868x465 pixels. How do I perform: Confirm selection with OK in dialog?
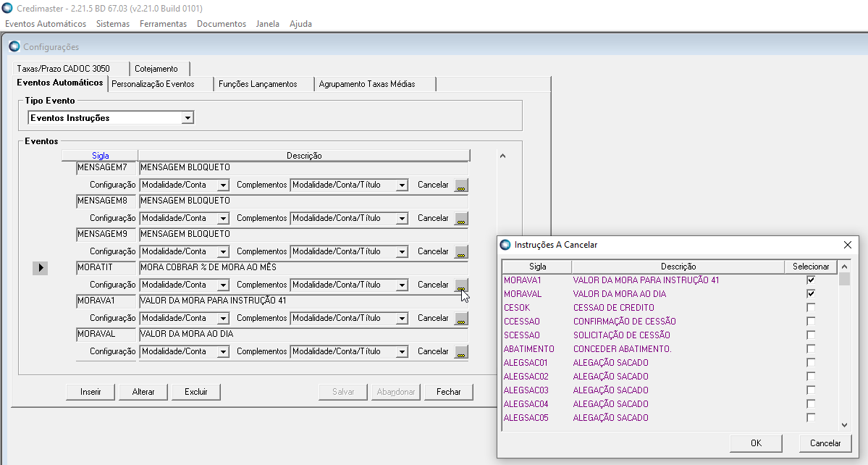757,443
